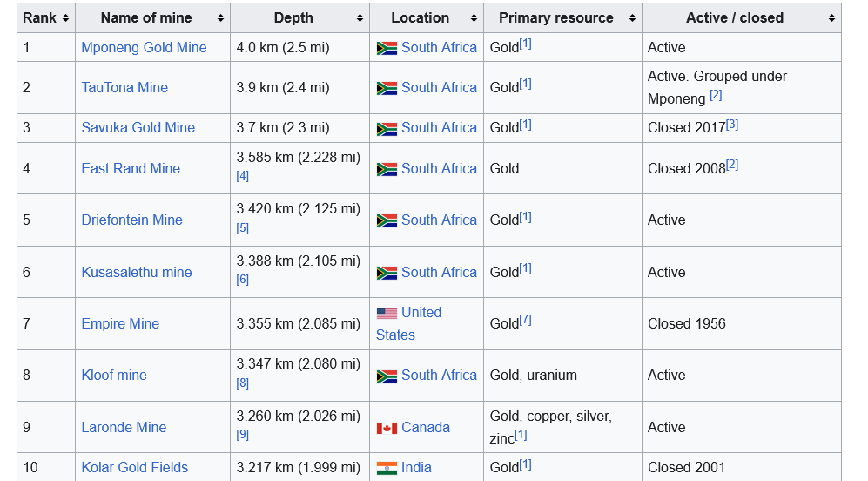The width and height of the screenshot is (868, 481).
Task: Click India flag in Kolar Gold Fields row
Action: pos(387,468)
